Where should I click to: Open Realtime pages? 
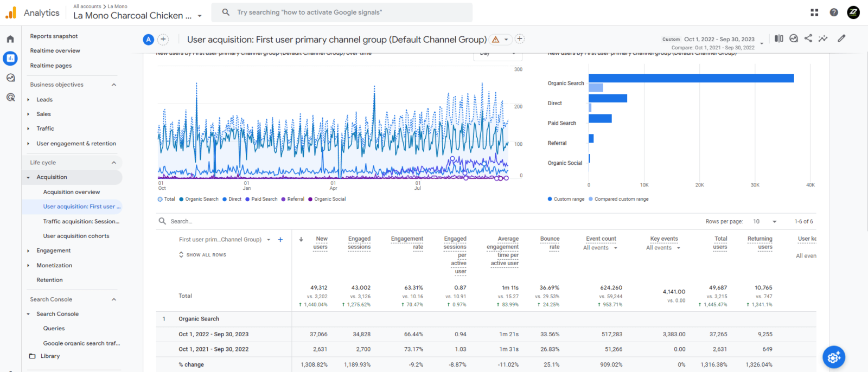coord(51,66)
